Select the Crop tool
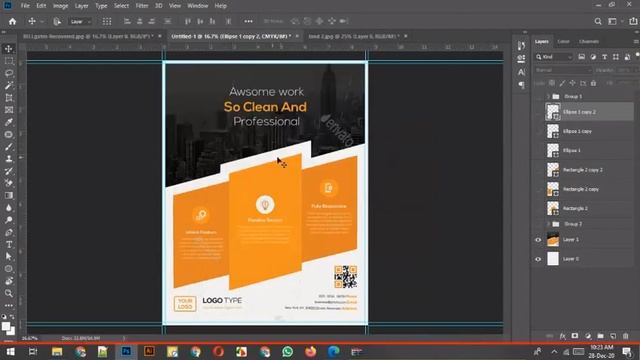Viewport: 640px width, 360px height. [x=9, y=98]
